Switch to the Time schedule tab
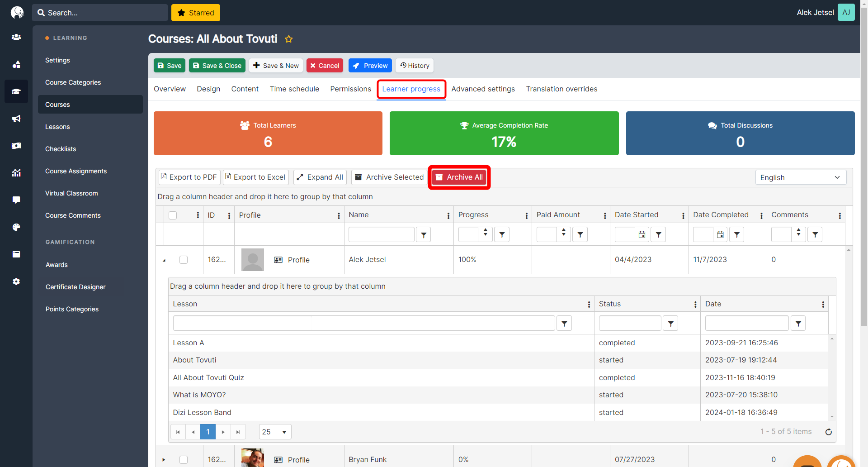 click(x=294, y=89)
